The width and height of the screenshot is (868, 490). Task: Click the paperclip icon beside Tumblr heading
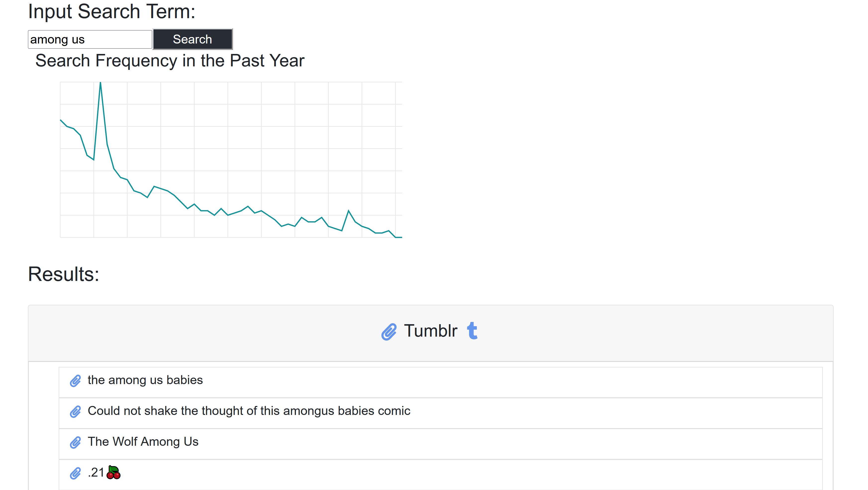coord(388,331)
